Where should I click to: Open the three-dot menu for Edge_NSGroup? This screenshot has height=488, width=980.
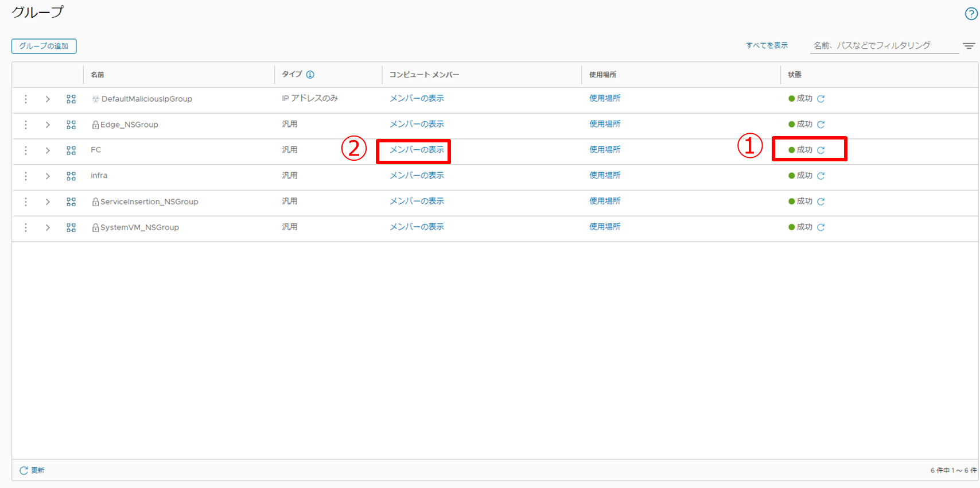tap(26, 125)
